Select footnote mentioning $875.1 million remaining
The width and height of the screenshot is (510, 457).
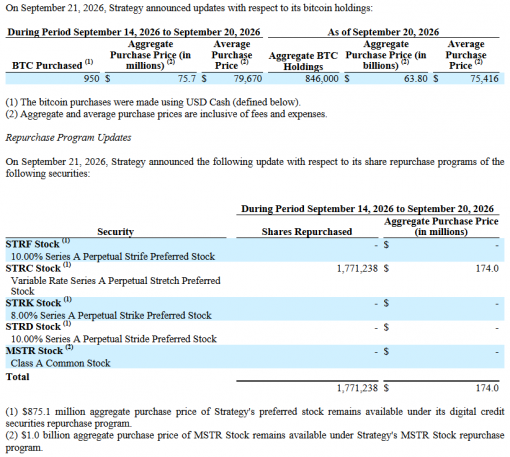pyautogui.click(x=255, y=418)
